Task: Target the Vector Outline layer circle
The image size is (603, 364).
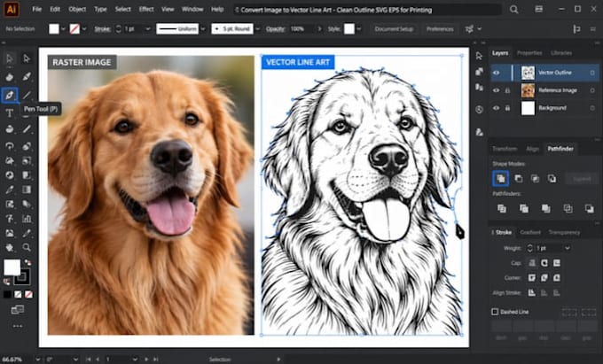Action: click(x=592, y=73)
